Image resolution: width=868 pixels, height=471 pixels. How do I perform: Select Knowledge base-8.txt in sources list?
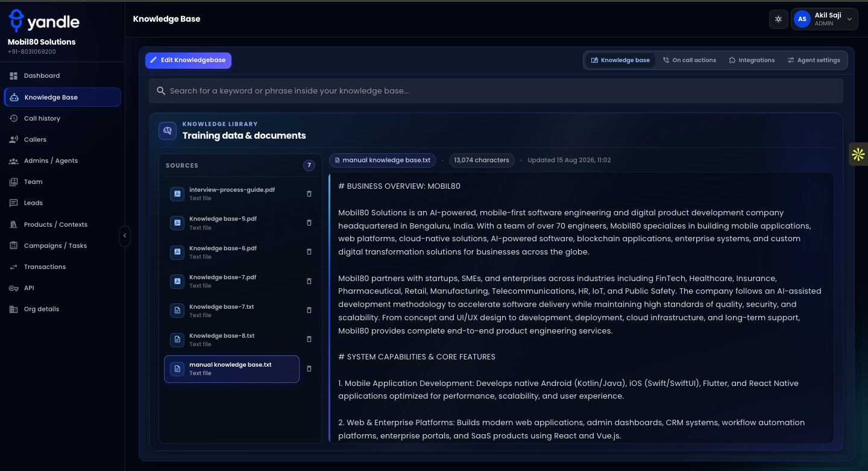click(231, 340)
